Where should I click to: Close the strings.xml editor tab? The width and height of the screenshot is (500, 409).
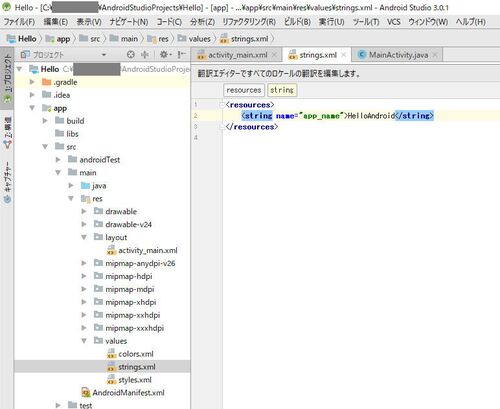pyautogui.click(x=344, y=55)
